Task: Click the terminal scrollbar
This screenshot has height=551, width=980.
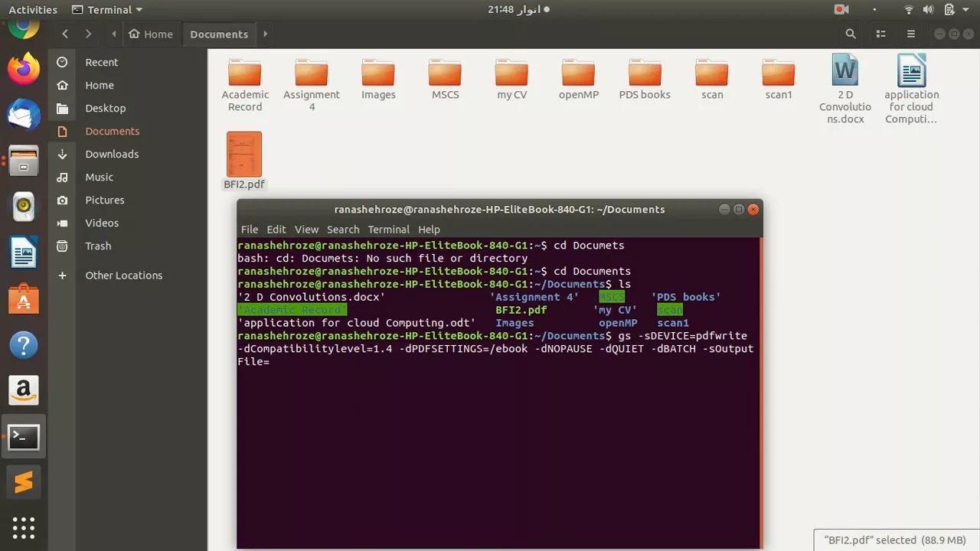Action: pyautogui.click(x=760, y=393)
